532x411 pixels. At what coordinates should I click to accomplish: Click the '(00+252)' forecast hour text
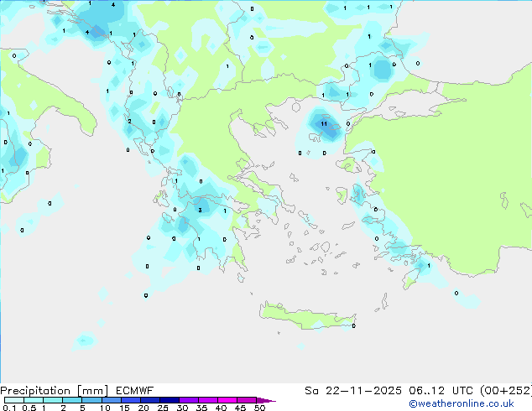pyautogui.click(x=506, y=391)
